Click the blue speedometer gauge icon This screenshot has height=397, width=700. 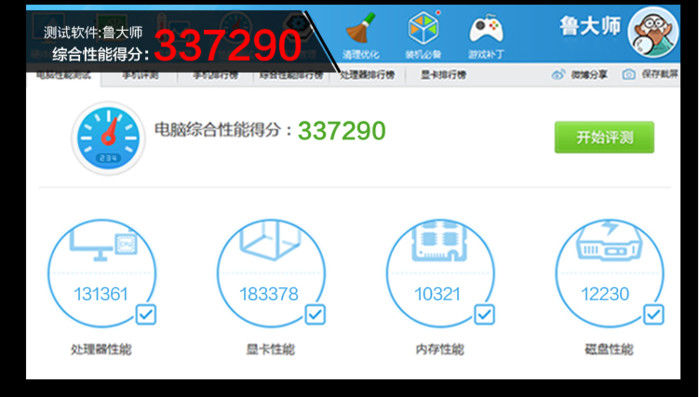pos(108,138)
